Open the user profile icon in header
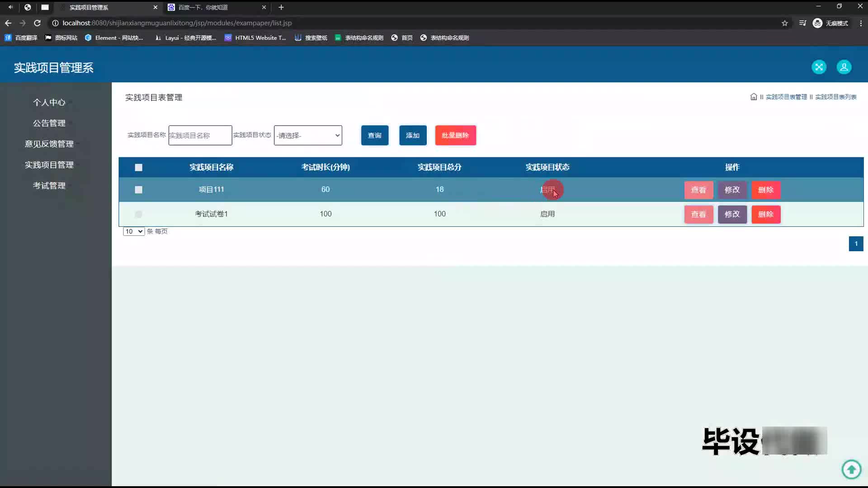Image resolution: width=868 pixels, height=488 pixels. (x=844, y=67)
